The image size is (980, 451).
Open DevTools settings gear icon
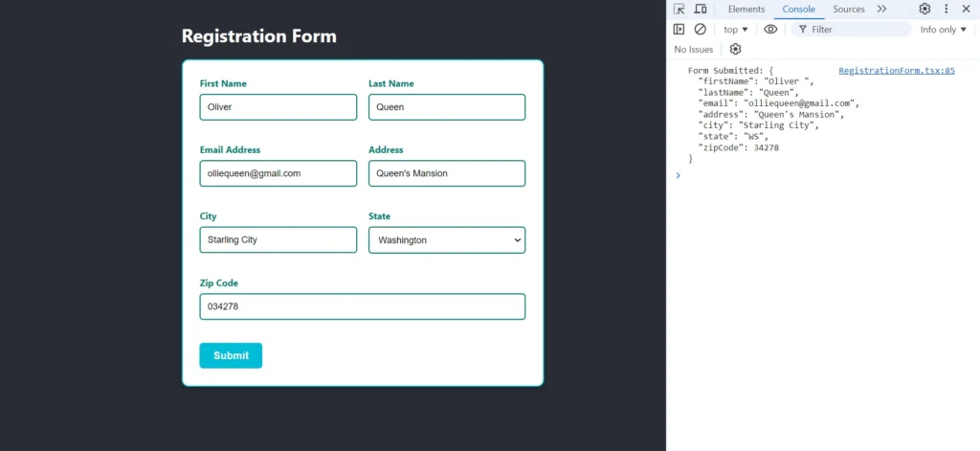point(924,9)
